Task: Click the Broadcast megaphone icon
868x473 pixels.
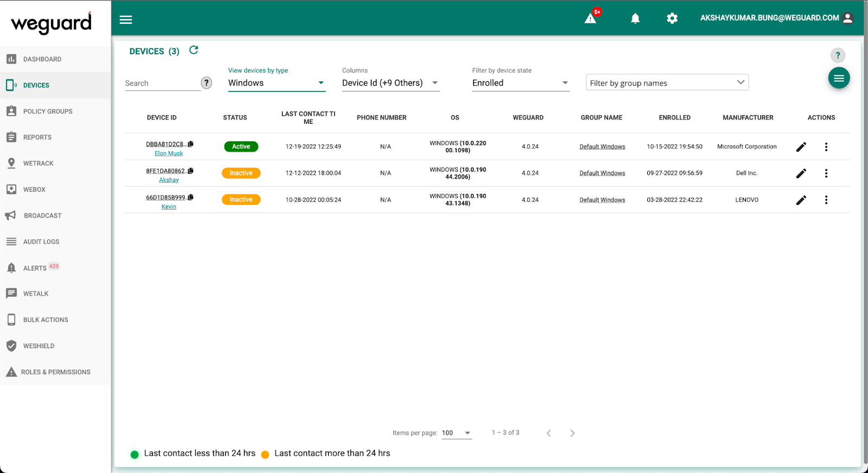Action: click(11, 215)
